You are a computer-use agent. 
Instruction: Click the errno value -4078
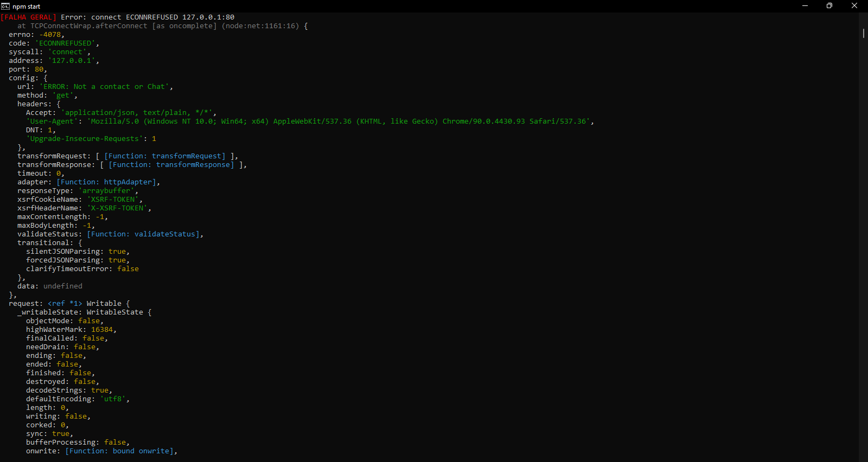point(51,35)
